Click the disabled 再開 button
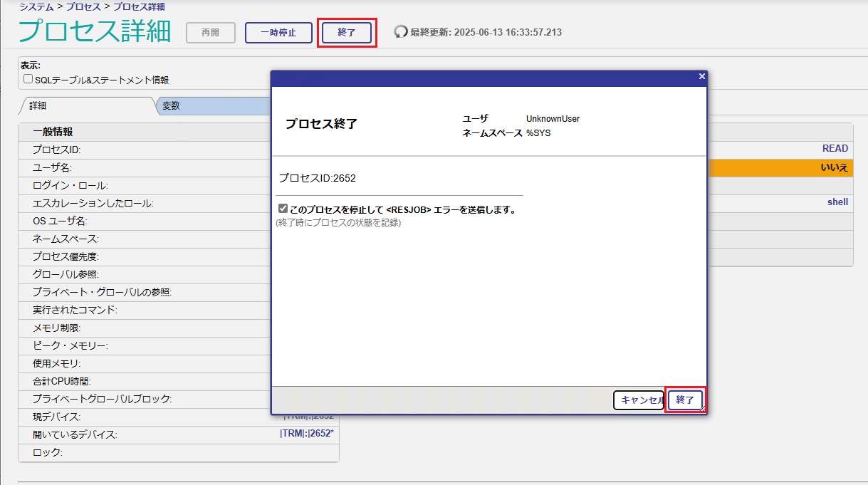This screenshot has height=485, width=868. pyautogui.click(x=210, y=32)
